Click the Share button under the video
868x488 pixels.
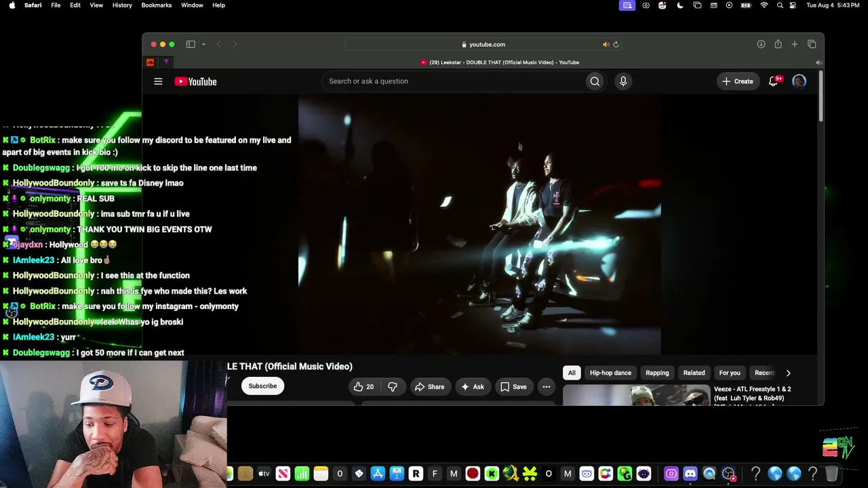coord(429,386)
